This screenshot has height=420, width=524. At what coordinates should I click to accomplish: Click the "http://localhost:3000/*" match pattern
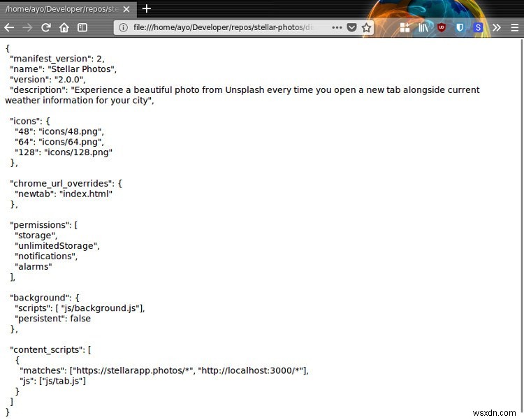click(251, 370)
